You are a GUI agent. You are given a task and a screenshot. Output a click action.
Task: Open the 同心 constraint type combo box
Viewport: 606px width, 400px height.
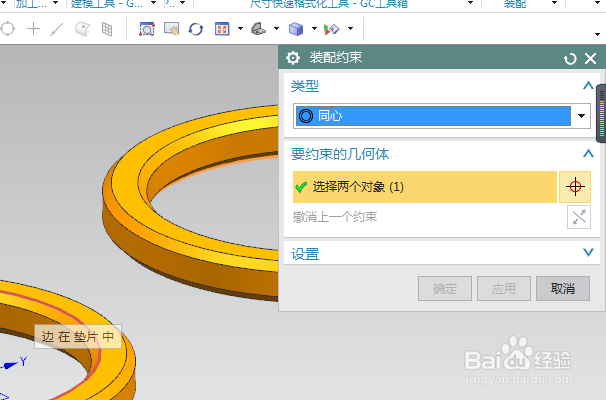click(442, 116)
